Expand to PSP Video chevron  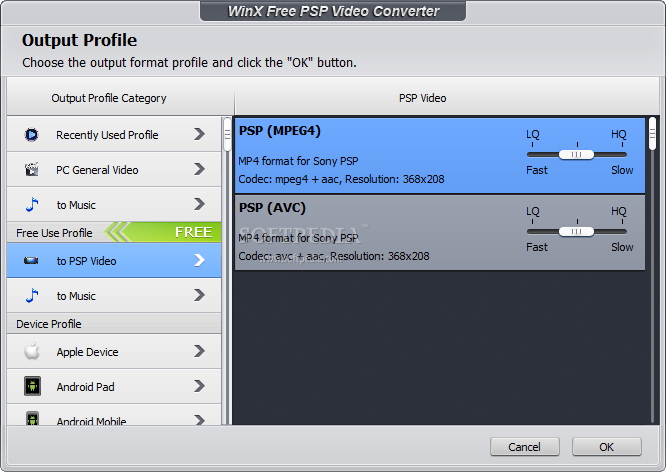pos(199,260)
